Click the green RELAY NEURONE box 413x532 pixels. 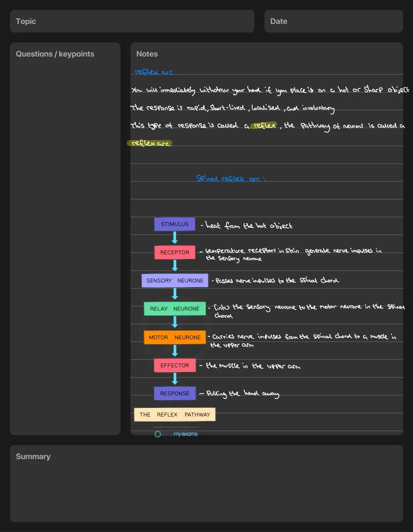(175, 309)
